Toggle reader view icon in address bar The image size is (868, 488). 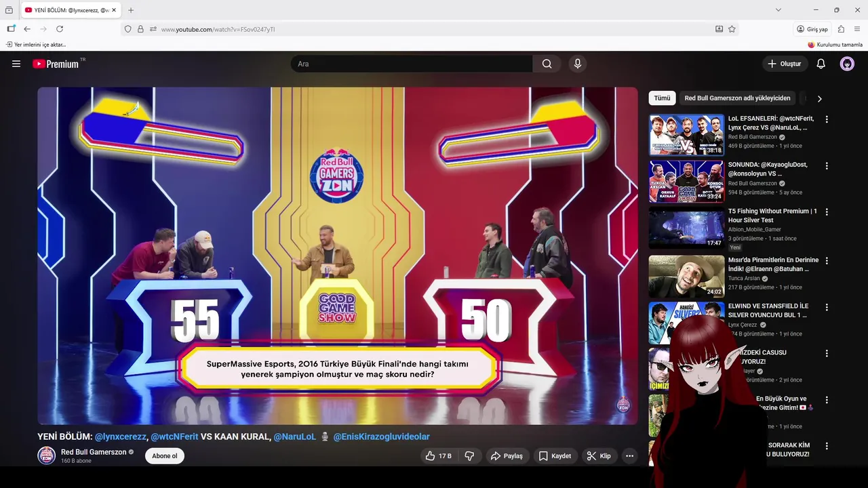pyautogui.click(x=719, y=29)
